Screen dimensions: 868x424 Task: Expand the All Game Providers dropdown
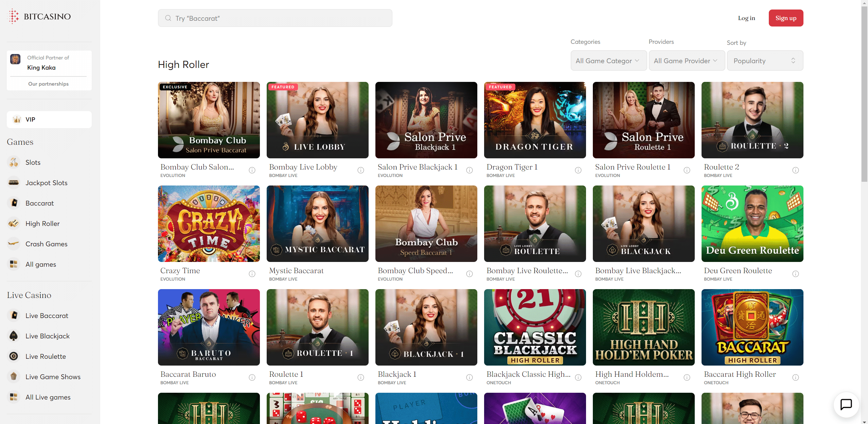(x=687, y=61)
